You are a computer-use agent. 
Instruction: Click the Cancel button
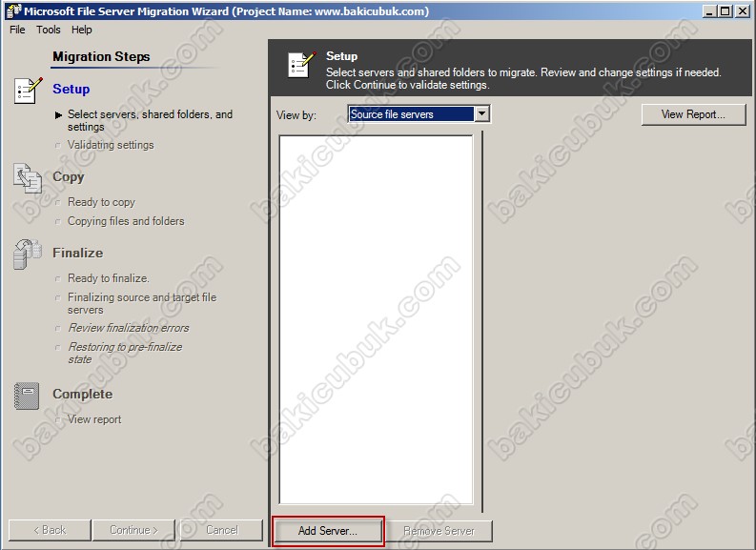(222, 530)
